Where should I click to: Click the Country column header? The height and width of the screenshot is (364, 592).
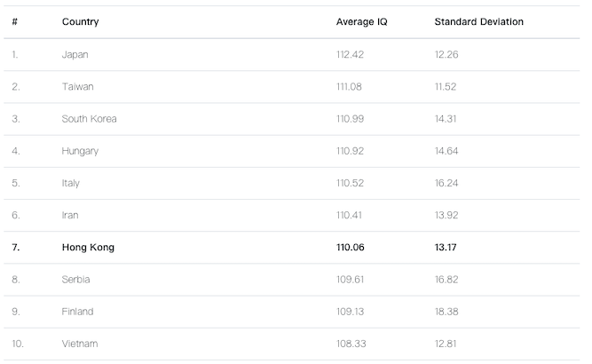tap(80, 22)
